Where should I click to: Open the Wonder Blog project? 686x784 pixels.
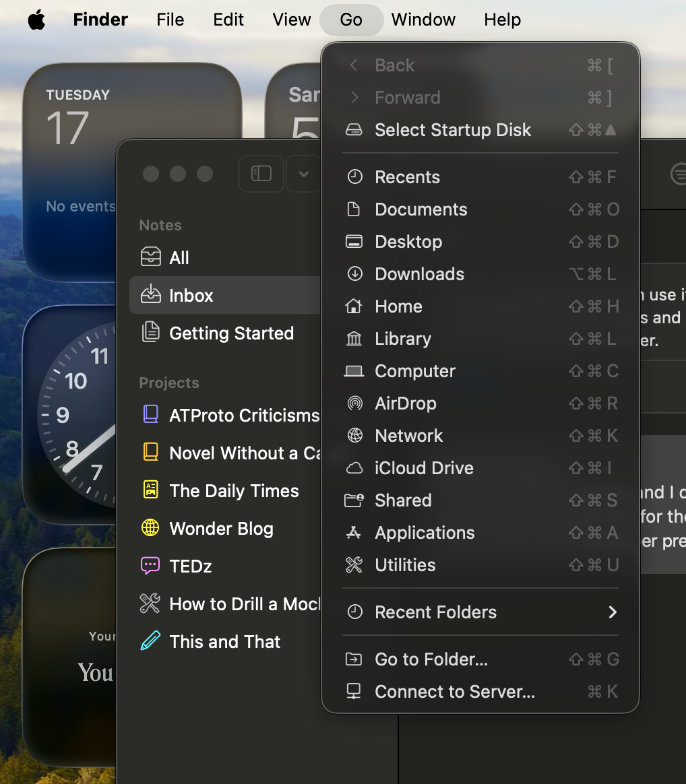click(225, 529)
